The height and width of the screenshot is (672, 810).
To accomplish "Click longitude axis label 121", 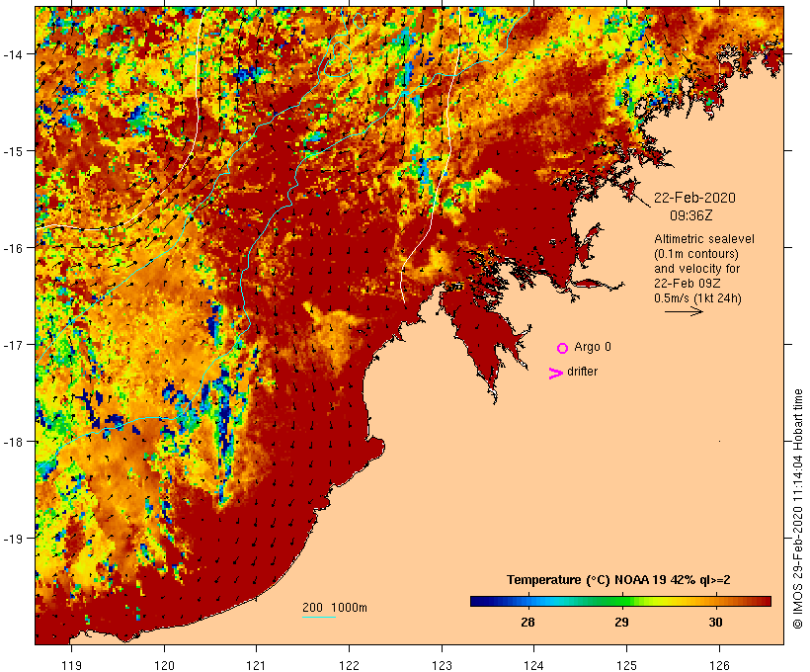I will coord(256,665).
